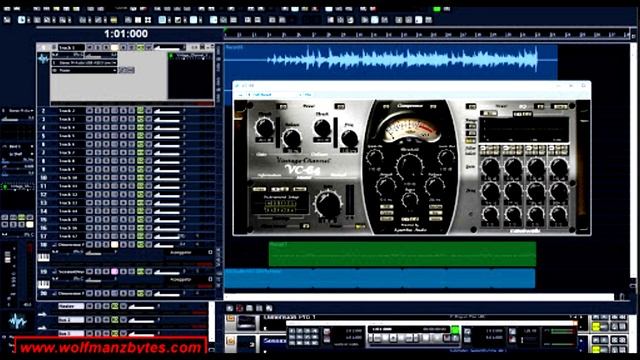
Task: Toggle the green button in Track 8 row
Action: (x=140, y=161)
